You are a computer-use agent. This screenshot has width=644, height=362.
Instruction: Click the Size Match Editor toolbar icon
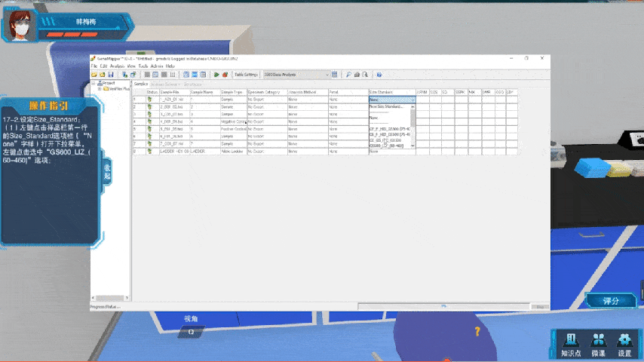(203, 75)
